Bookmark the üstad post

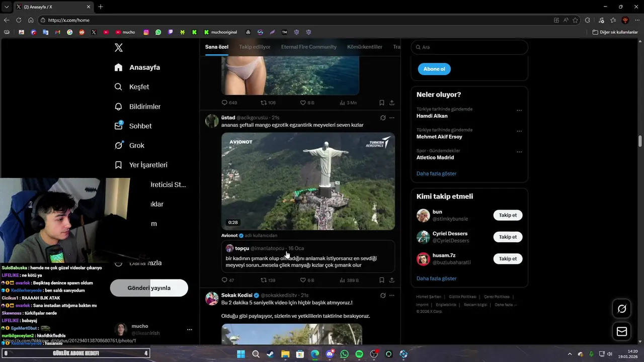pyautogui.click(x=382, y=280)
